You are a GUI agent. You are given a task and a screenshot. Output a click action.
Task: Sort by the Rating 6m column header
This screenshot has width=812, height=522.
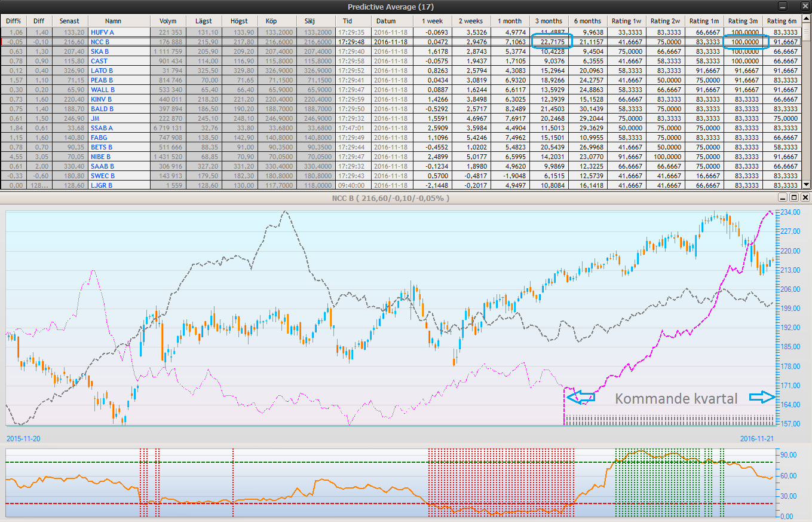(782, 21)
